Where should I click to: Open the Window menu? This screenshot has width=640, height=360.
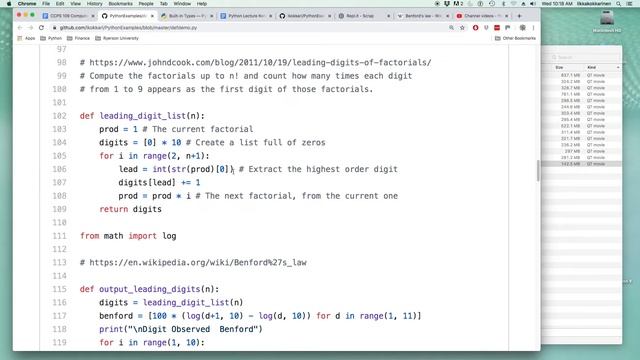coord(182,4)
